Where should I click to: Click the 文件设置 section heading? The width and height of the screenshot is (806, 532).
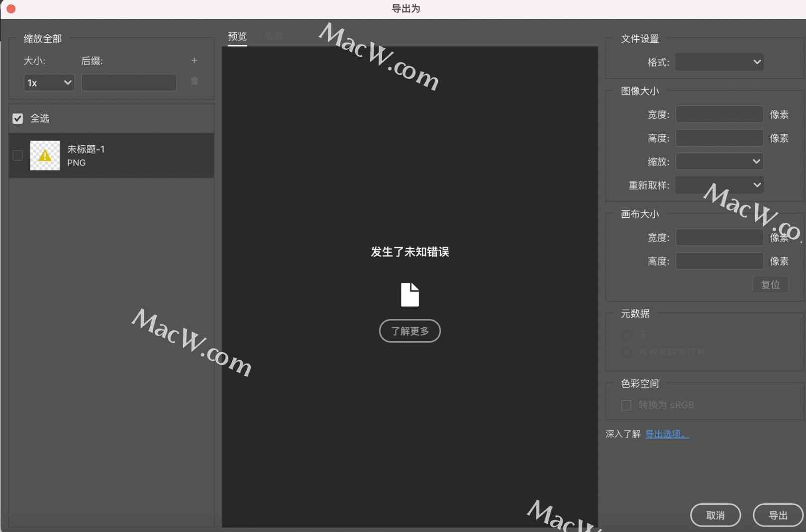640,39
